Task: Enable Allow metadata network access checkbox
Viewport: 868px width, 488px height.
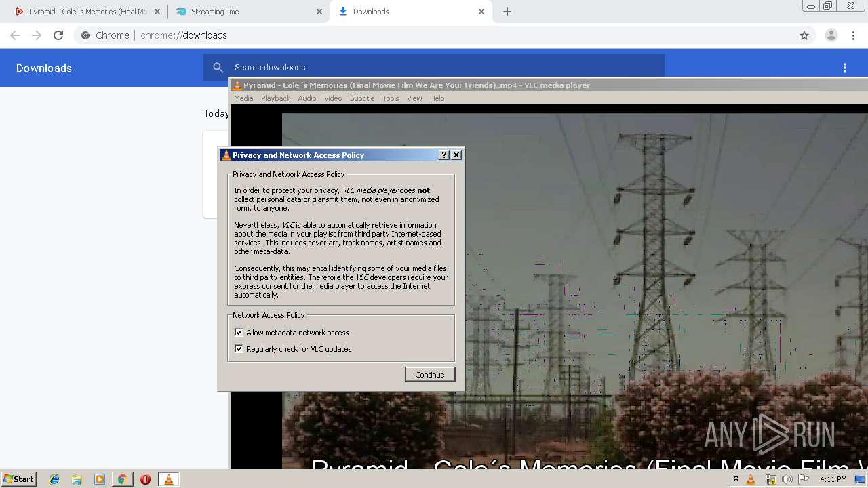Action: (239, 332)
